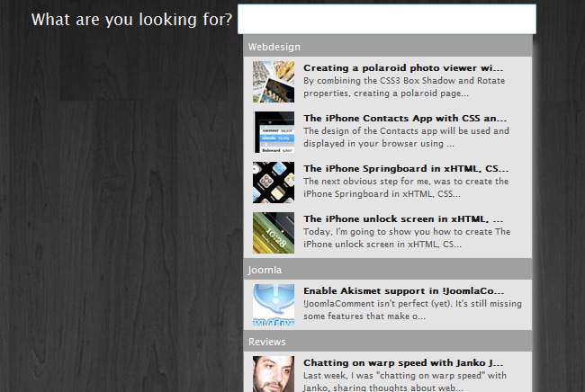Viewport: 585px width, 392px height.
Task: Open the iPhone Contacts App thumbnail
Action: (x=274, y=132)
